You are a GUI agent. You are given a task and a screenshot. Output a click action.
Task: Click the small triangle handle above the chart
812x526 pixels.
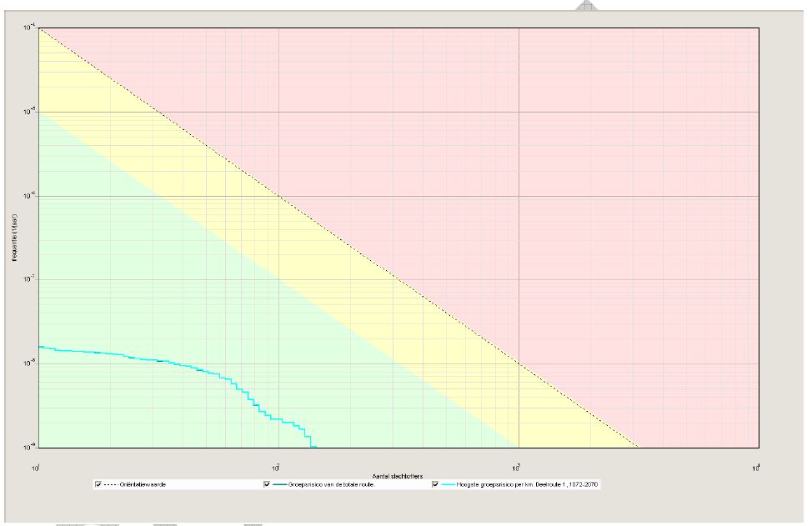[586, 6]
